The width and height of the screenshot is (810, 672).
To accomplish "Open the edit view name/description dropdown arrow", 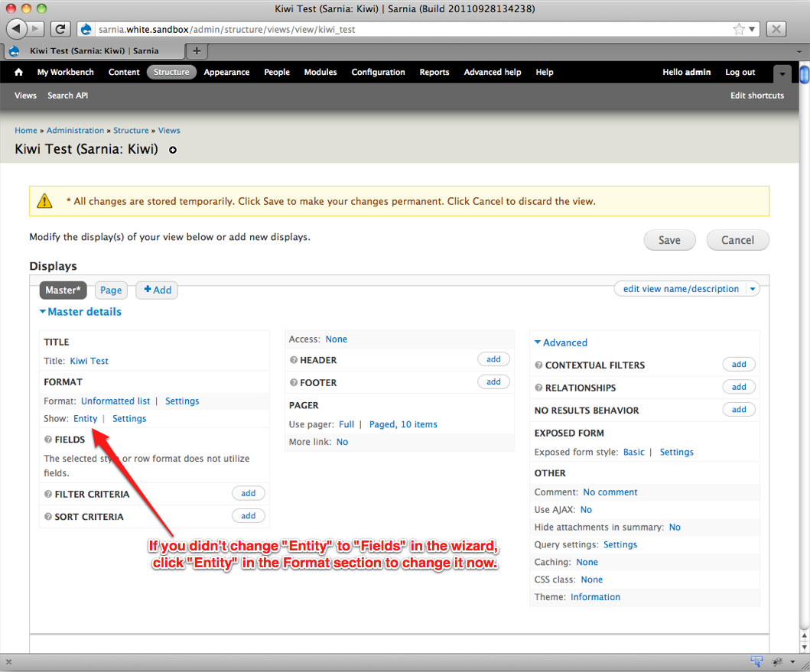I will (753, 289).
